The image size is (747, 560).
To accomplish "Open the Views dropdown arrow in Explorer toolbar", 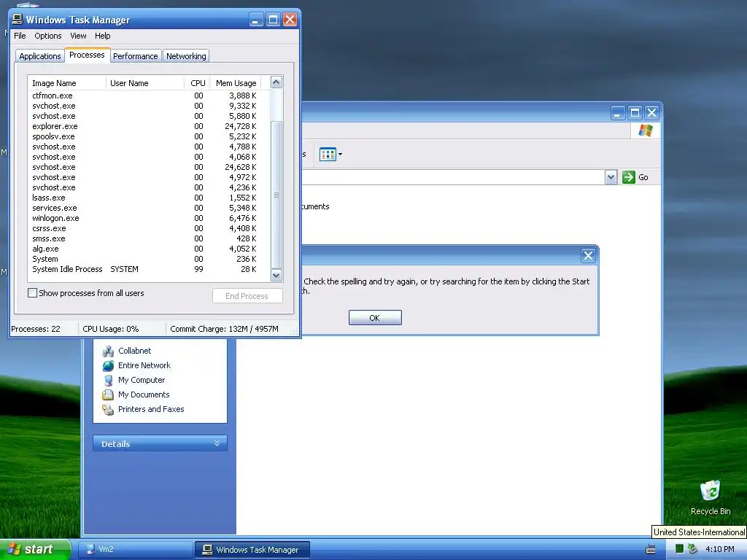I will point(340,155).
